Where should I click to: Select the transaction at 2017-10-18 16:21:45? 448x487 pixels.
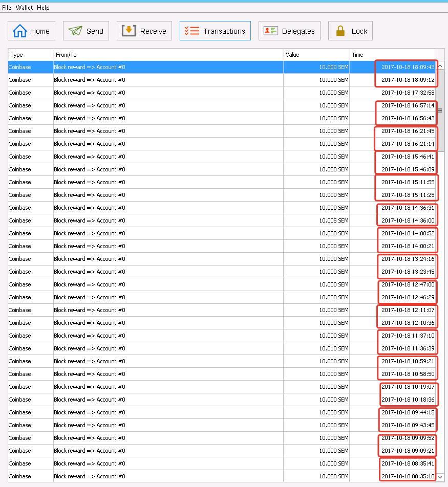(x=221, y=131)
